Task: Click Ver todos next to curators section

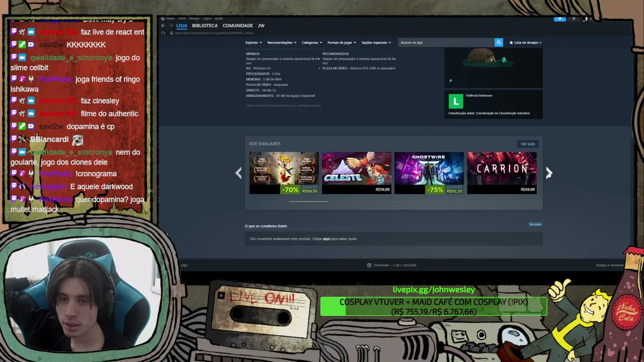Action: [x=535, y=224]
